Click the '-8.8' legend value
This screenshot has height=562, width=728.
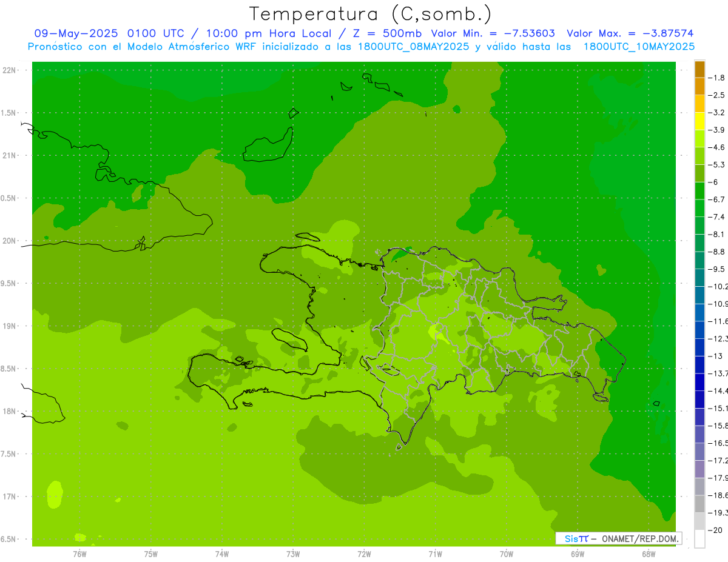(718, 252)
